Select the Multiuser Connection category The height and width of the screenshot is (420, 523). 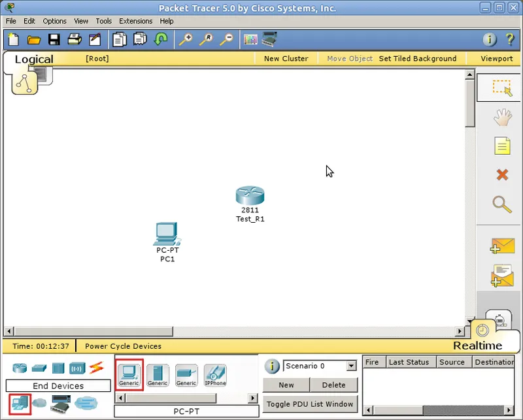(86, 403)
